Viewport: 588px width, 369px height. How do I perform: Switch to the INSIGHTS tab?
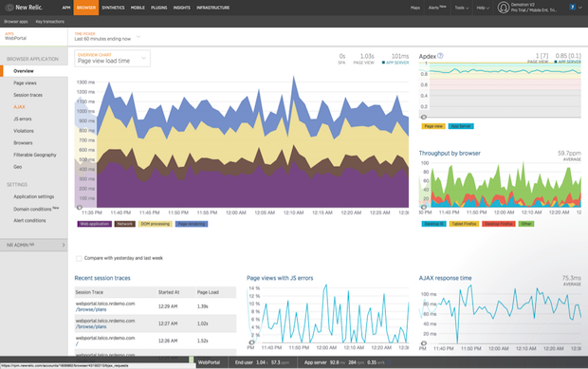(x=182, y=8)
